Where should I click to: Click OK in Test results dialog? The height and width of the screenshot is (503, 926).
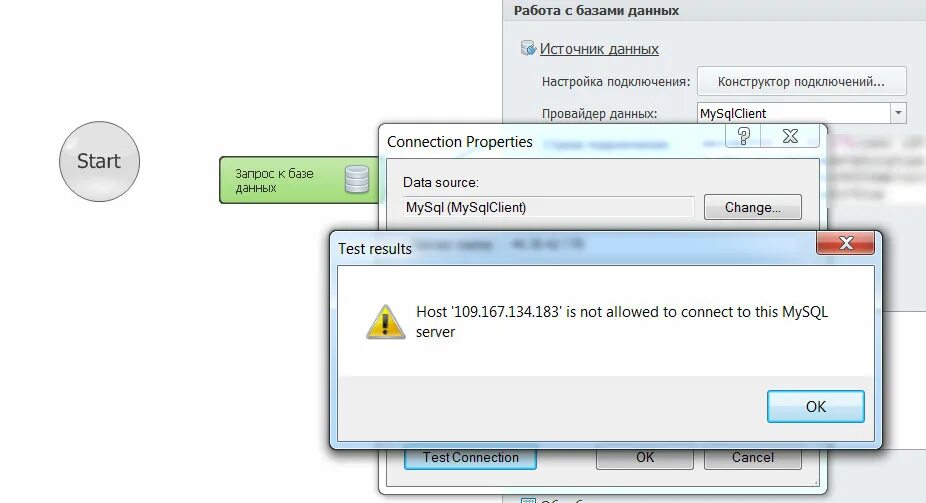tap(816, 406)
